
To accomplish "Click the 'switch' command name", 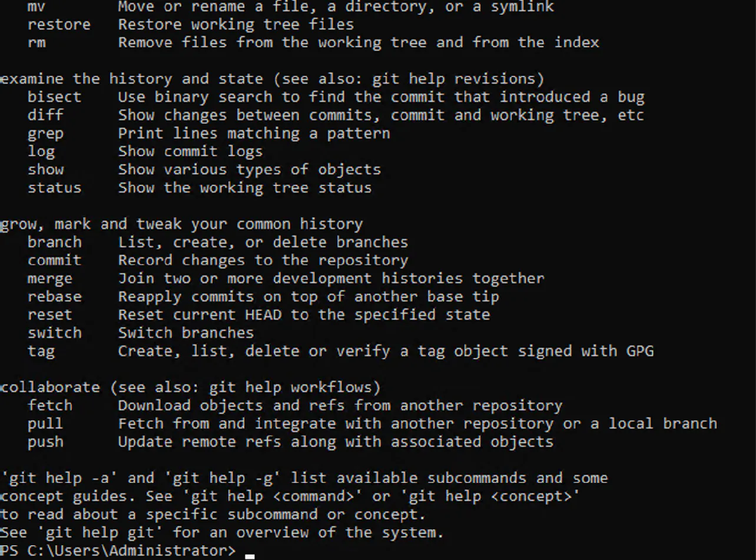I will click(54, 333).
